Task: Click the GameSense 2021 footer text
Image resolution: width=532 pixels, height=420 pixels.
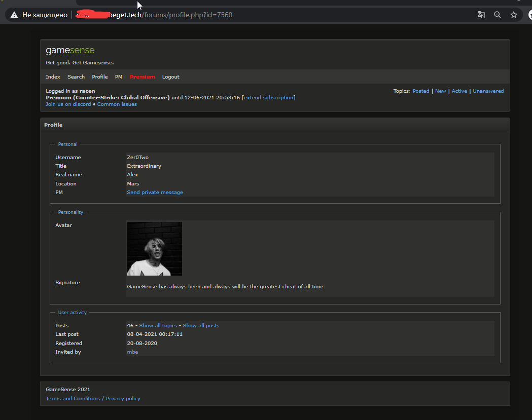Action: coord(68,390)
